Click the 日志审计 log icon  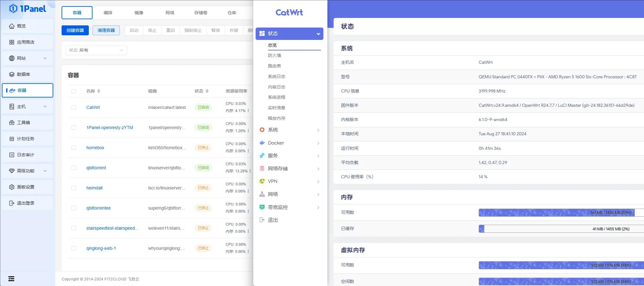[x=12, y=155]
